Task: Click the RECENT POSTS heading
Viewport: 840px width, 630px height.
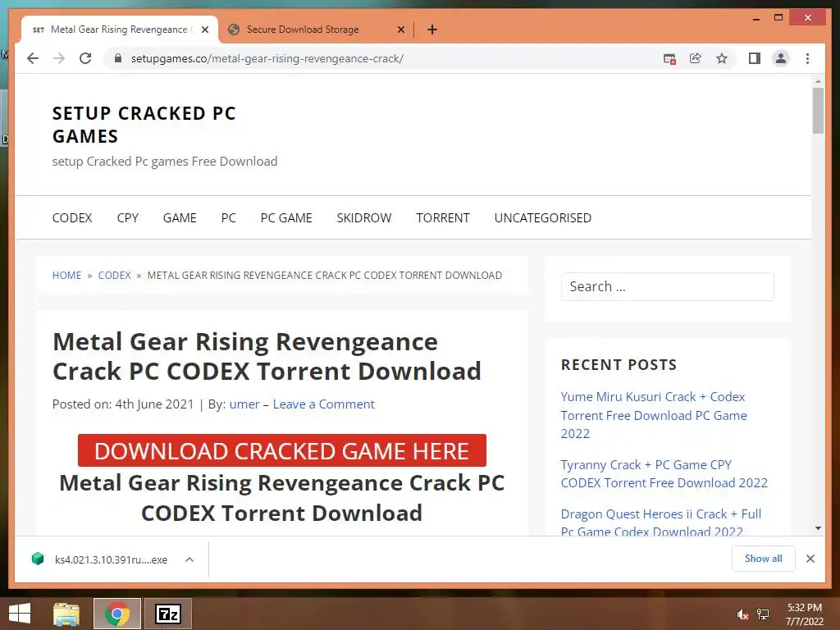Action: [x=619, y=365]
